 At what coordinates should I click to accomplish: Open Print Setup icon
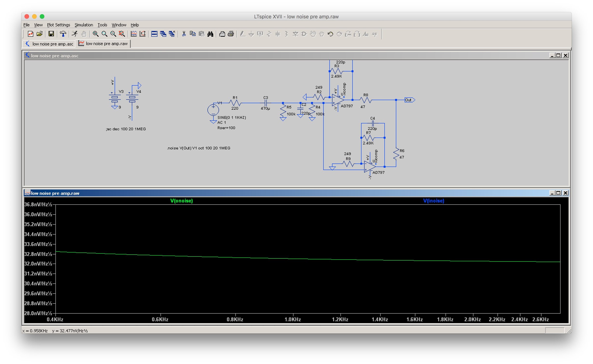(x=222, y=34)
